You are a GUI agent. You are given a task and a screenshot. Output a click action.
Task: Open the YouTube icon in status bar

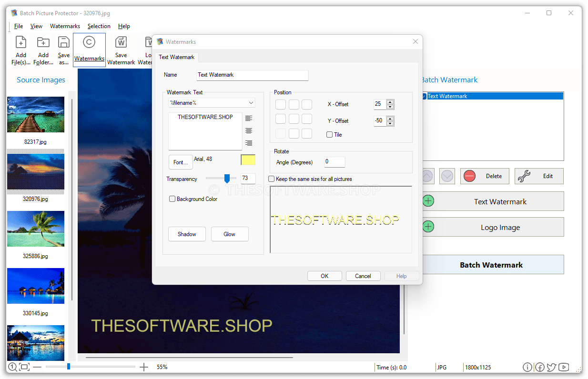(564, 367)
